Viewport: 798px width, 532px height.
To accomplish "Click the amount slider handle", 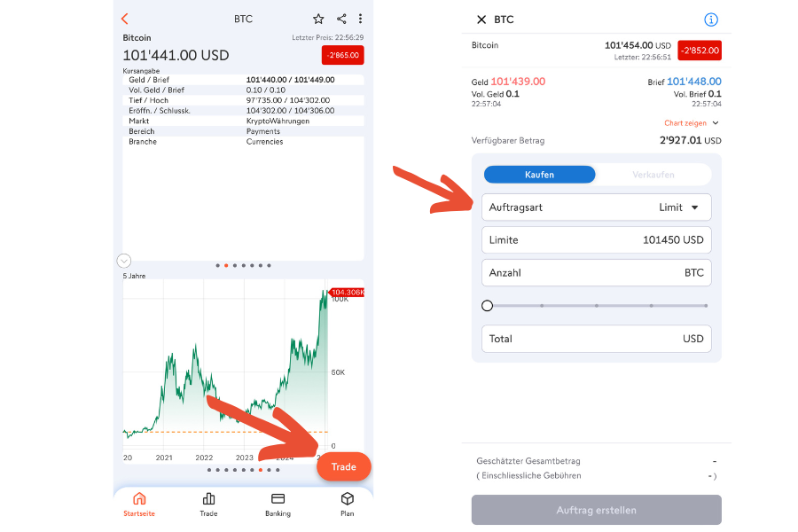I will coord(487,305).
